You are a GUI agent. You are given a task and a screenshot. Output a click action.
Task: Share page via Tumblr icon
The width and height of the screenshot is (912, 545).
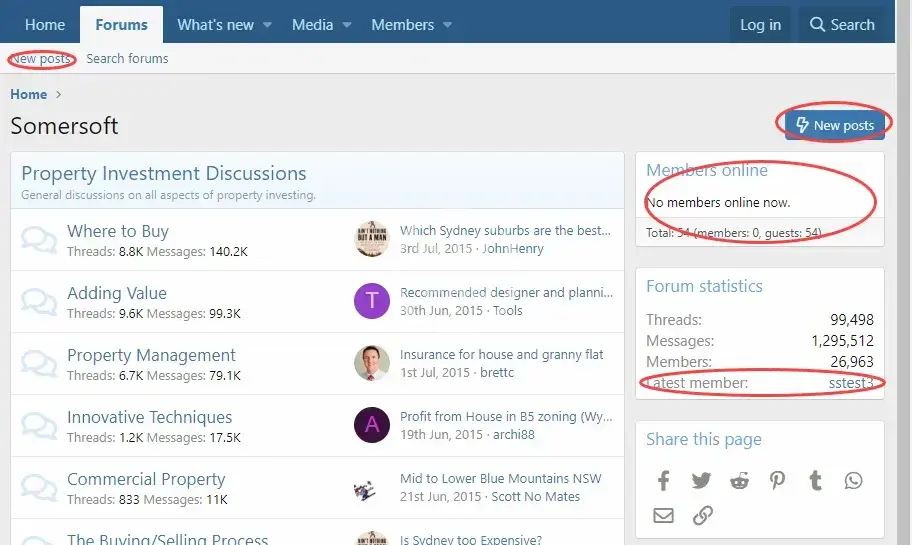tap(815, 481)
